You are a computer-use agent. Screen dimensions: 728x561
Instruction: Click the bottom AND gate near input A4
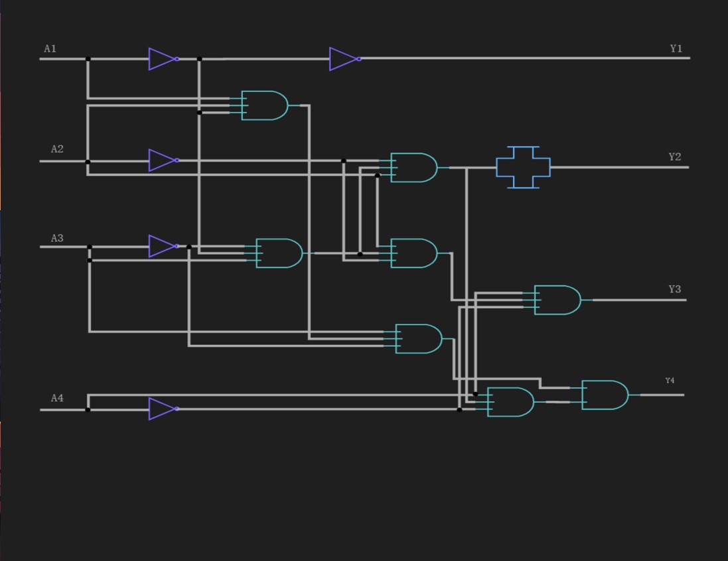[508, 401]
